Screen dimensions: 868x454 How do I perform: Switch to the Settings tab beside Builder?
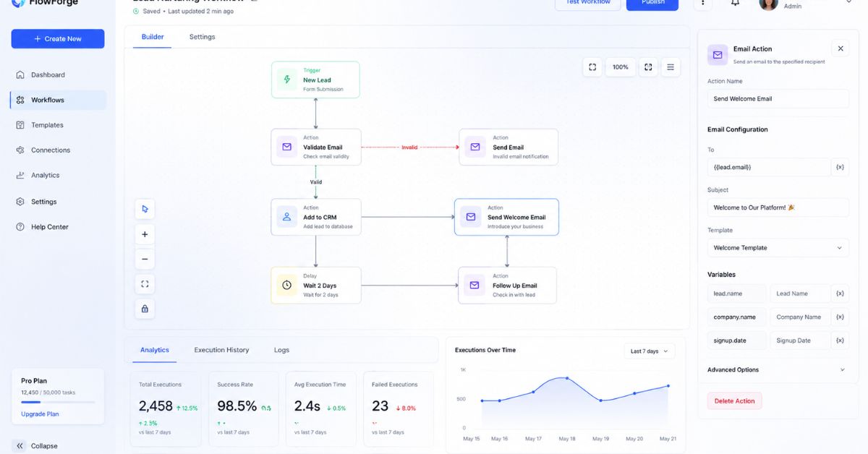[x=202, y=37]
